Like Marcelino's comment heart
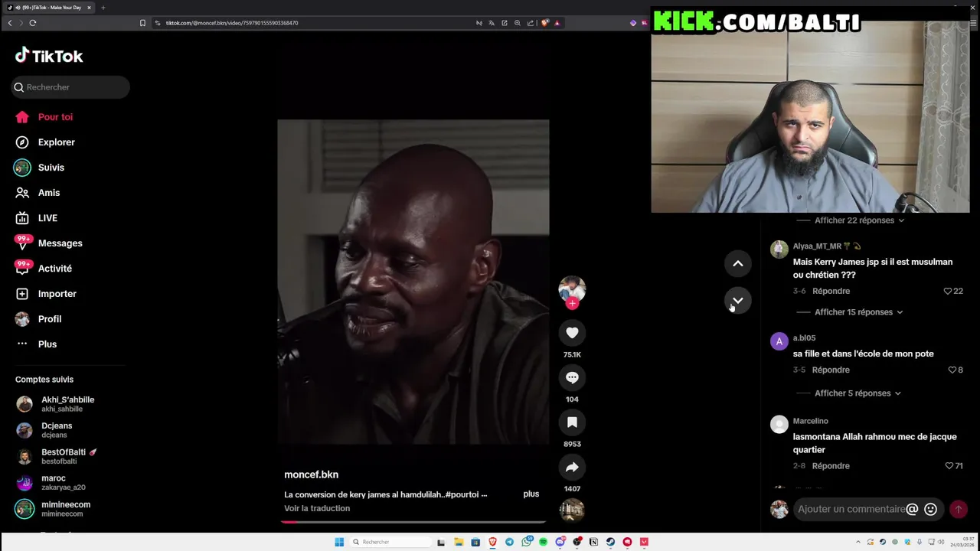The width and height of the screenshot is (980, 551). coord(949,465)
